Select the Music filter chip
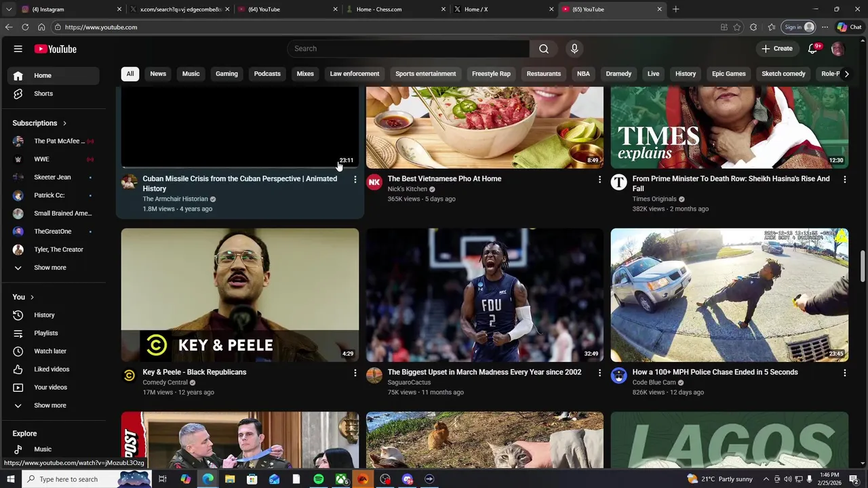868x488 pixels. click(191, 74)
